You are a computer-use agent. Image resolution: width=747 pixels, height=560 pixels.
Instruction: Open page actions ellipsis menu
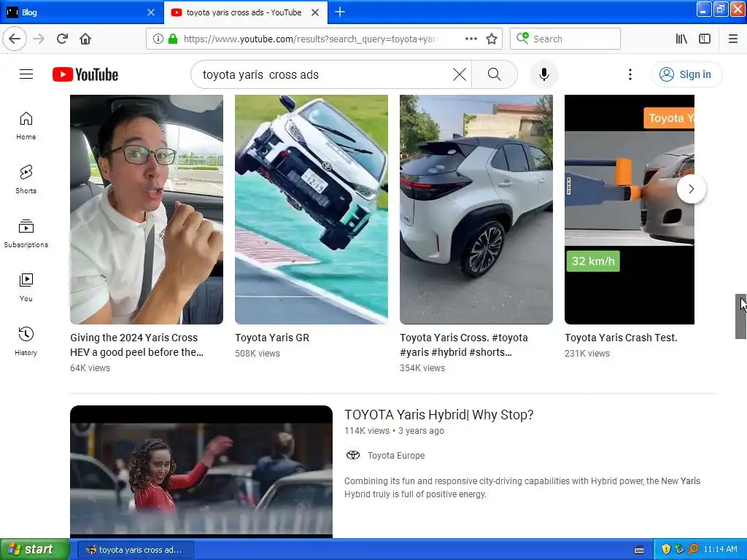(471, 39)
